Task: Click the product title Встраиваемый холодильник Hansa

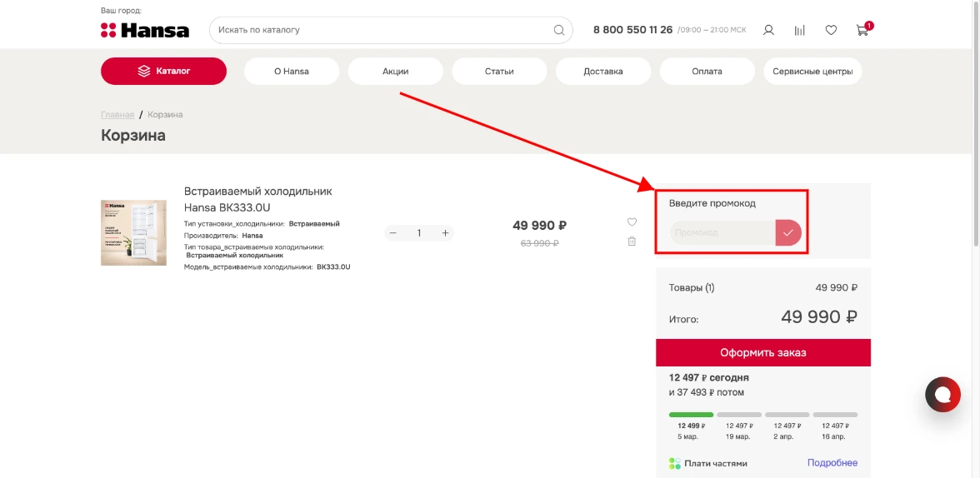Action: pyautogui.click(x=258, y=199)
